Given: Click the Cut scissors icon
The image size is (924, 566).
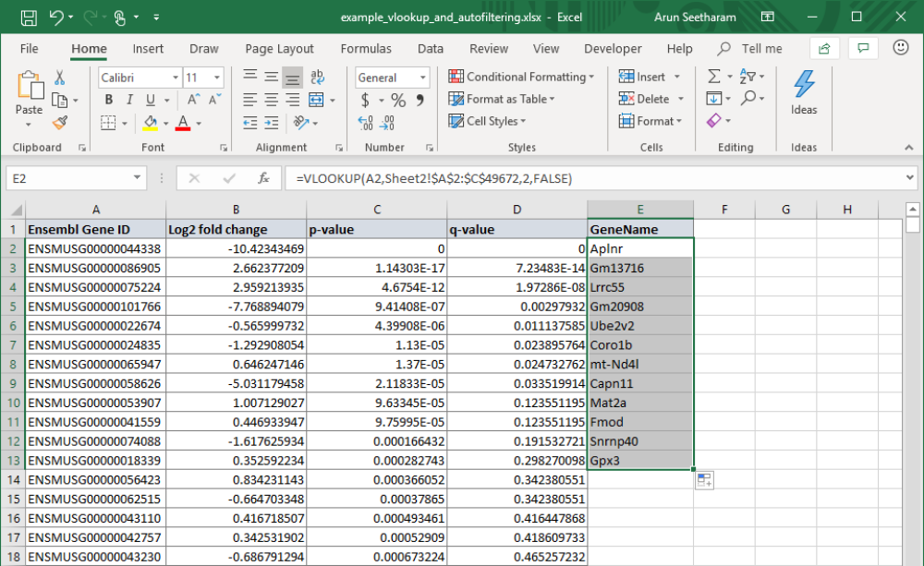Looking at the screenshot, I should pos(59,78).
